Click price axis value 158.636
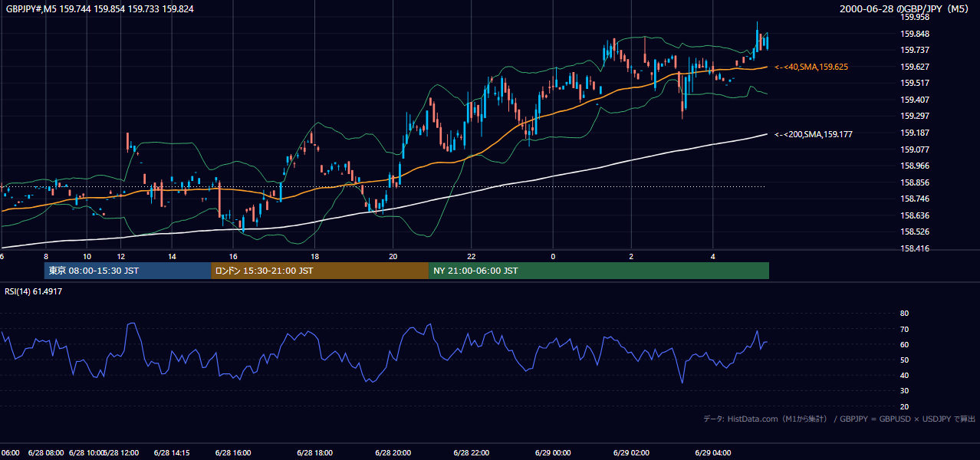The image size is (980, 460). (915, 215)
